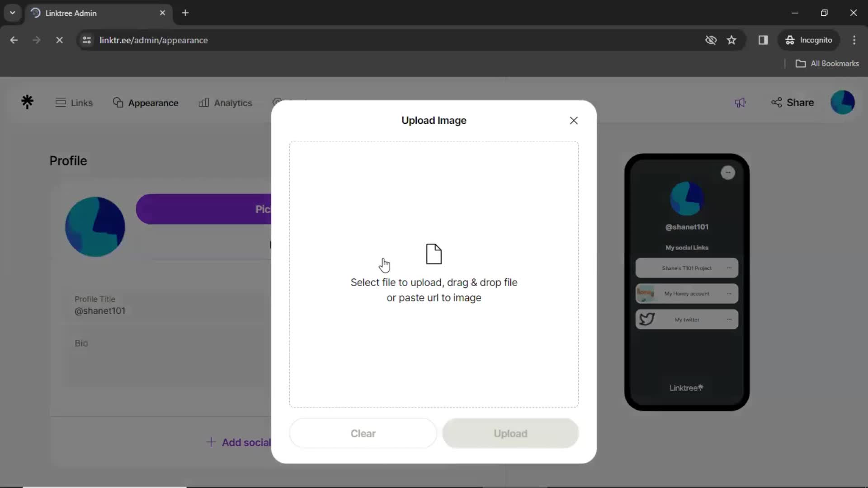This screenshot has height=488, width=868.
Task: Open the Analytics section
Action: tap(225, 103)
